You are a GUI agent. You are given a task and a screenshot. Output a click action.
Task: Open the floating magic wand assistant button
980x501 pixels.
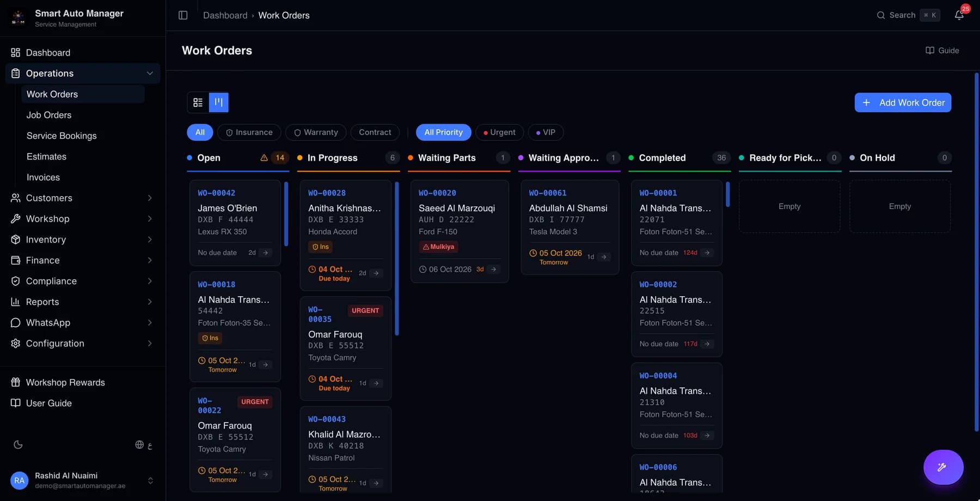943,467
